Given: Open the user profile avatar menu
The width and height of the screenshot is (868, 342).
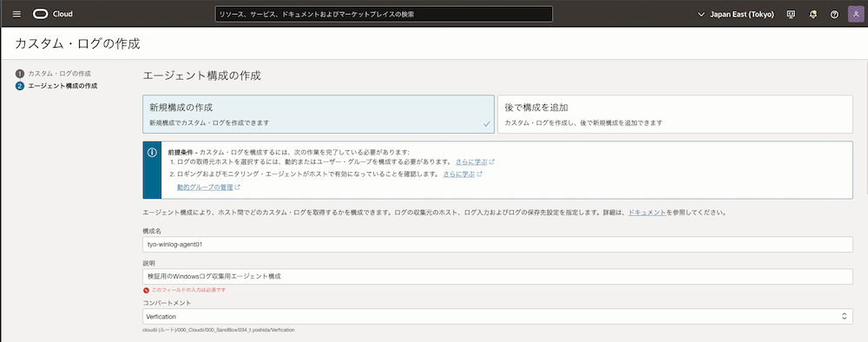Looking at the screenshot, I should (856, 15).
